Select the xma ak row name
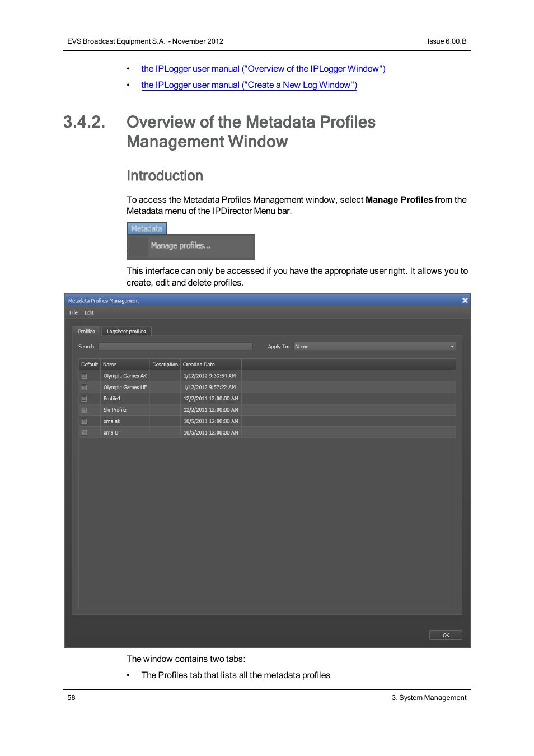 [x=111, y=421]
